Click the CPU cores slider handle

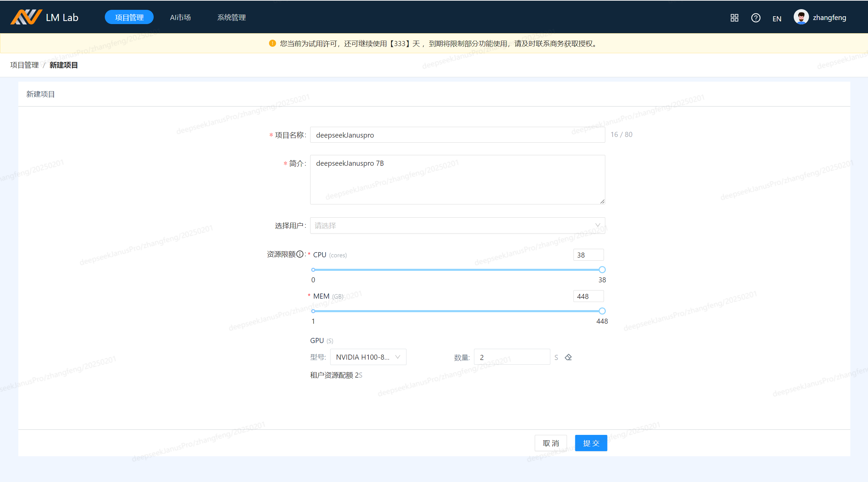tap(602, 270)
